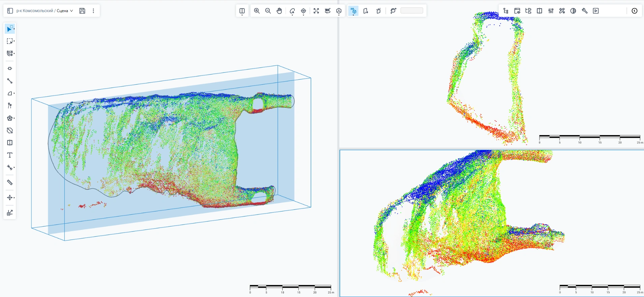This screenshot has width=644, height=297.
Task: Select the pan hand tool
Action: [279, 11]
